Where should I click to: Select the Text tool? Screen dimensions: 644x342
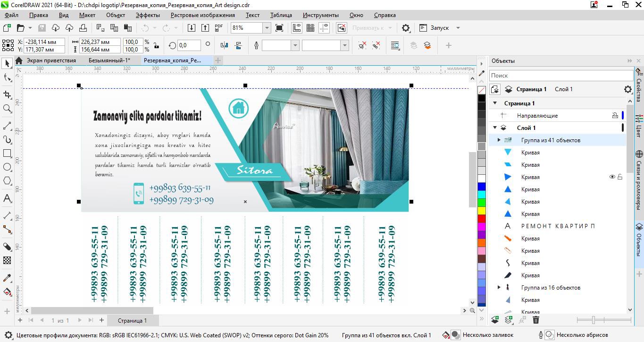7,198
